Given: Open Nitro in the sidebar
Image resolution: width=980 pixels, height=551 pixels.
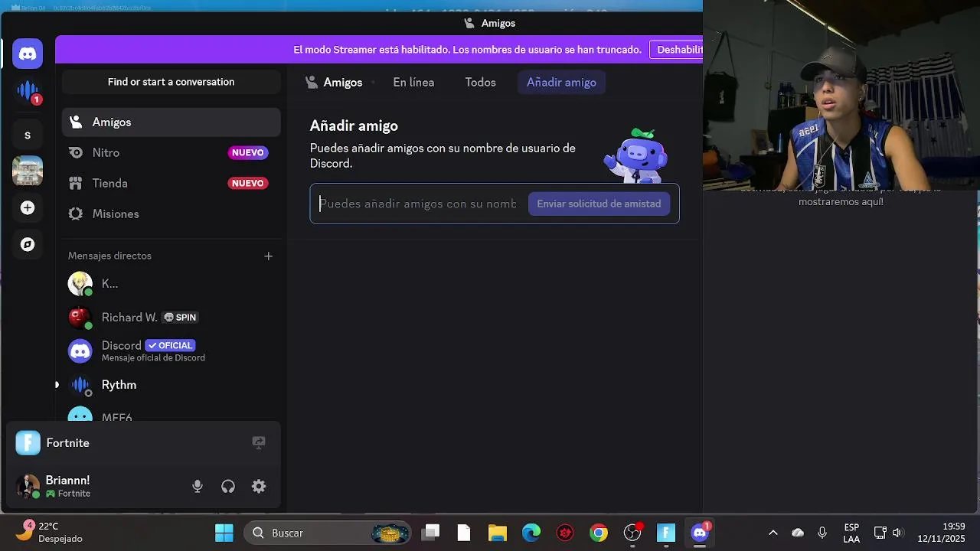Looking at the screenshot, I should 171,153.
